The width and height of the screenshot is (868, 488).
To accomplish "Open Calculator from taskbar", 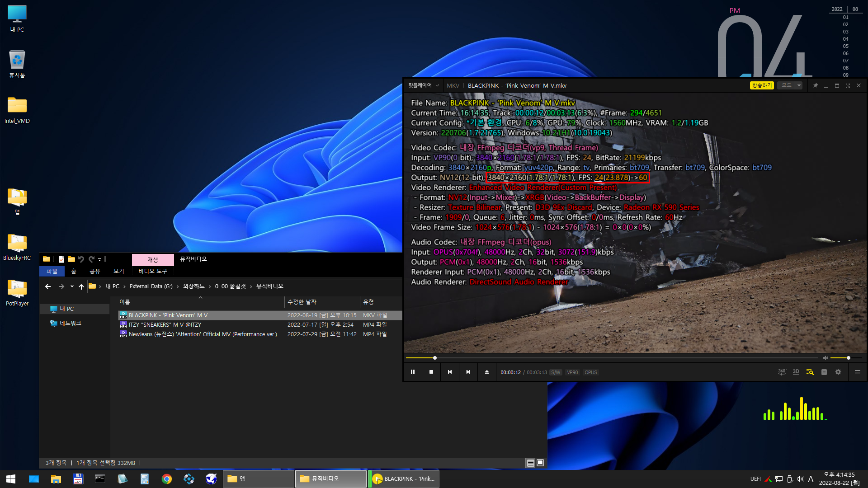I will click(x=145, y=479).
